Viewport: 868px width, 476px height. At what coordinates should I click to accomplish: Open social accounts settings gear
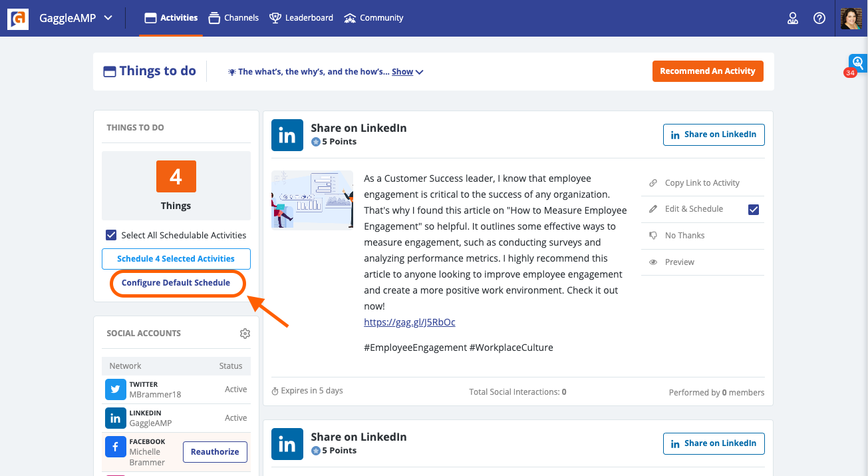point(245,334)
